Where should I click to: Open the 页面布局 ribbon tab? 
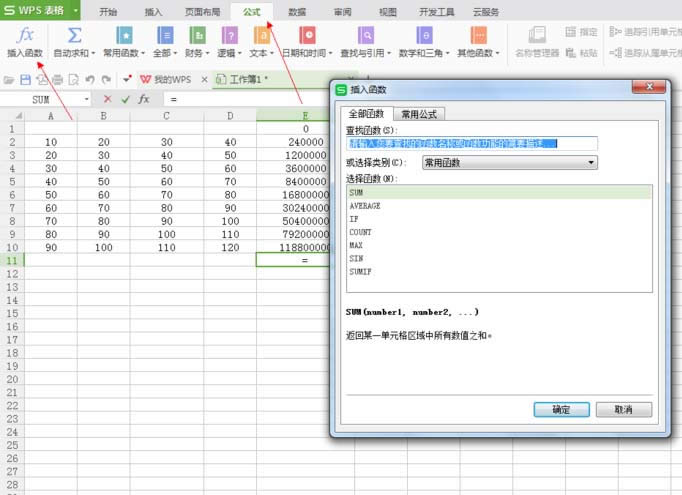[203, 12]
